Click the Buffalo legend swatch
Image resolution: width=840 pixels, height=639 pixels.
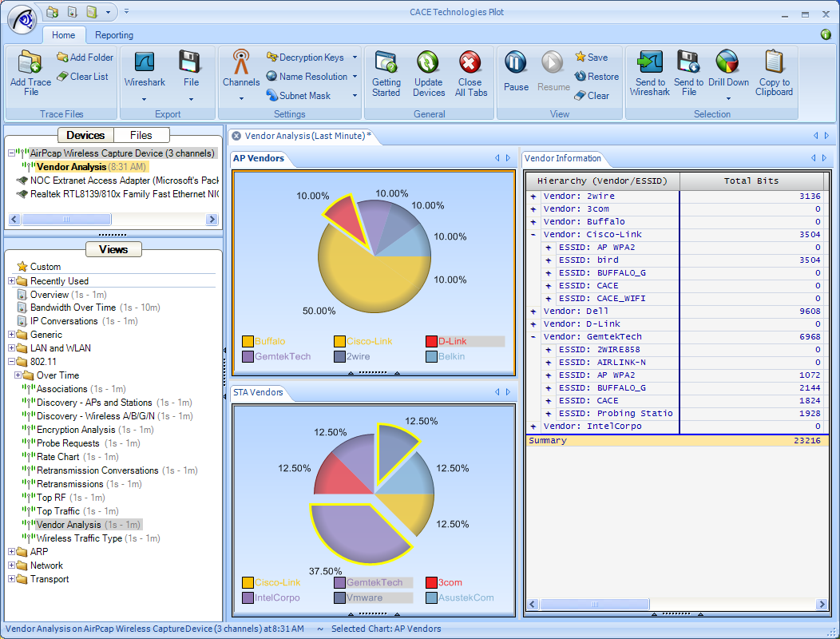(248, 342)
